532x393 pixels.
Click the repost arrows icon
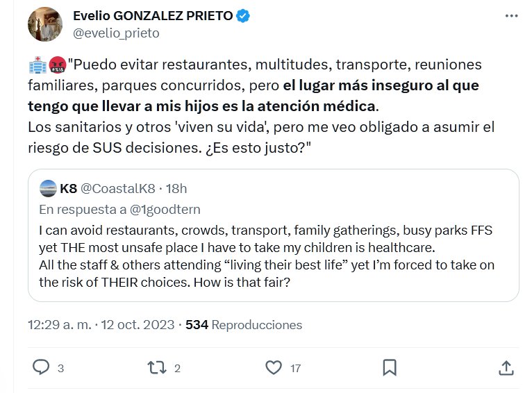(158, 367)
